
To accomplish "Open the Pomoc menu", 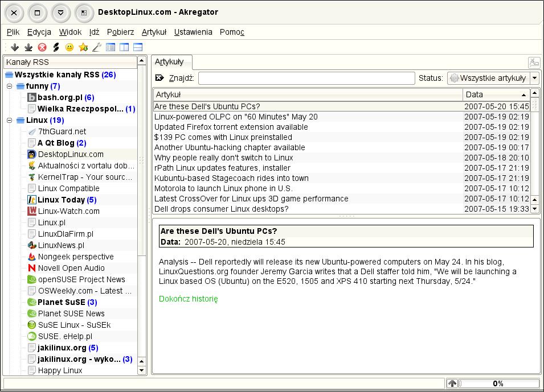I will (232, 32).
